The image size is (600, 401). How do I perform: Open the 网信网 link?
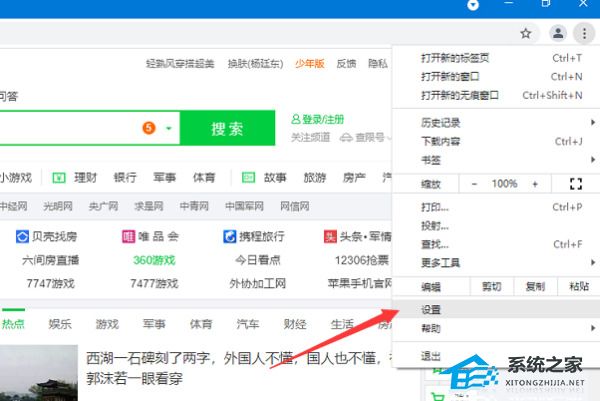[x=295, y=206]
